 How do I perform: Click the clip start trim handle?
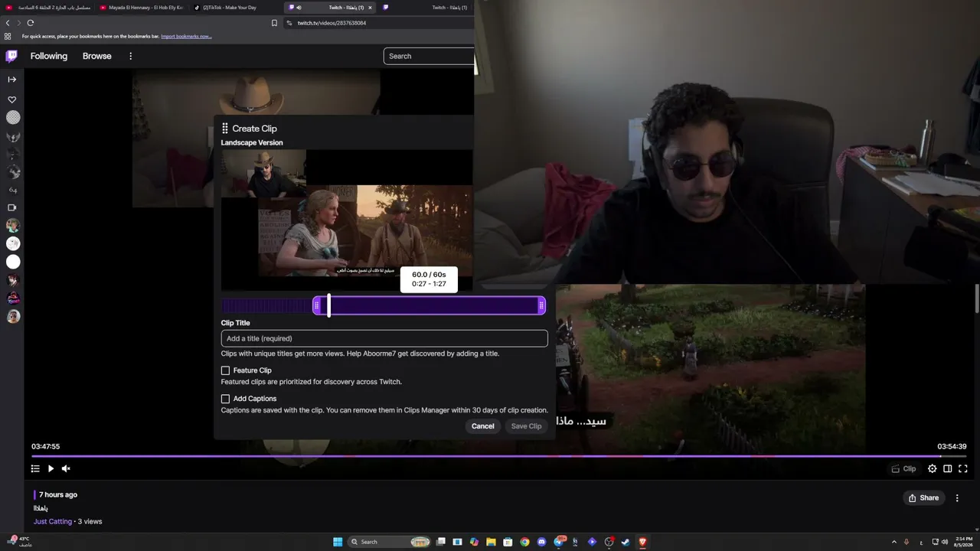pos(317,306)
